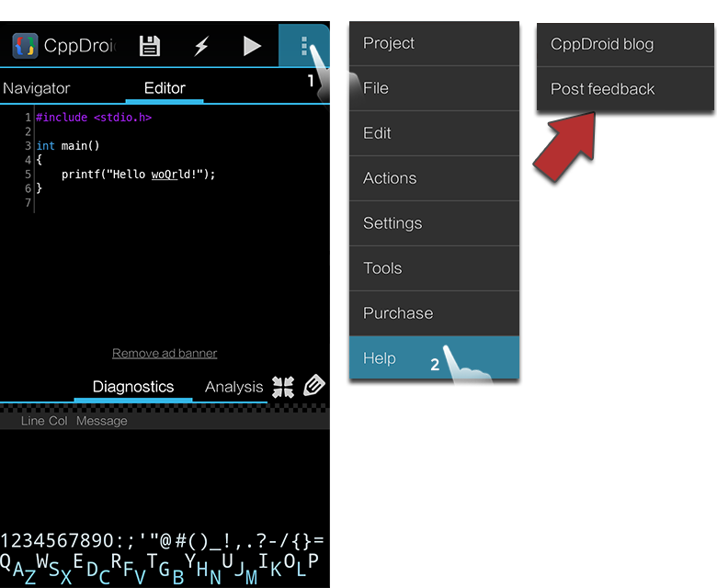The height and width of the screenshot is (588, 717).
Task: Open the Analysis tab
Action: 233,387
